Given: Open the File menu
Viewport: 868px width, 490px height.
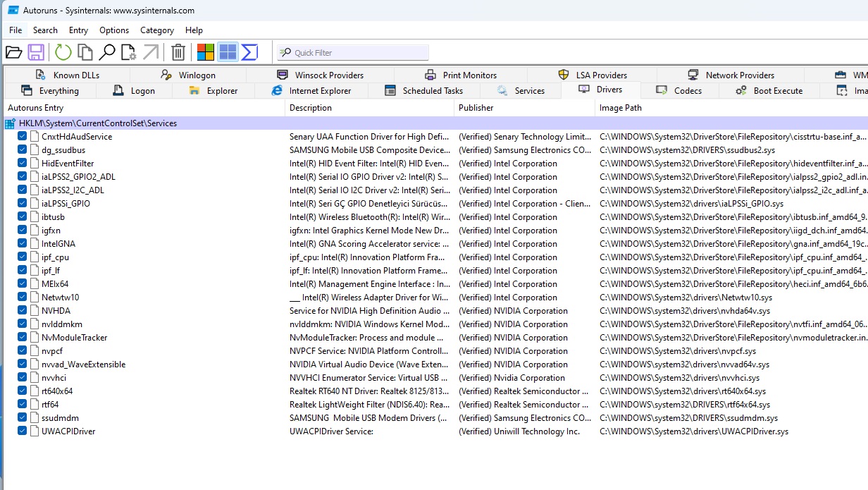Looking at the screenshot, I should tap(15, 30).
